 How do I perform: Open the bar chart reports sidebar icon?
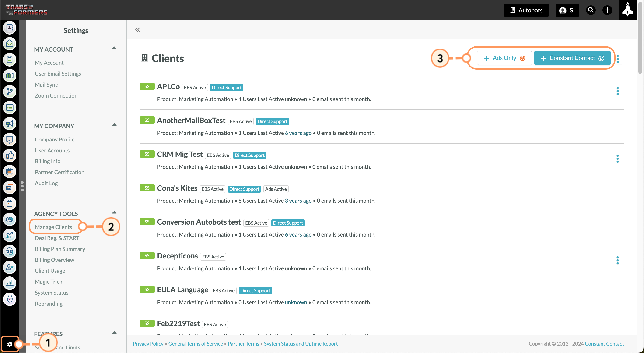pos(10,283)
